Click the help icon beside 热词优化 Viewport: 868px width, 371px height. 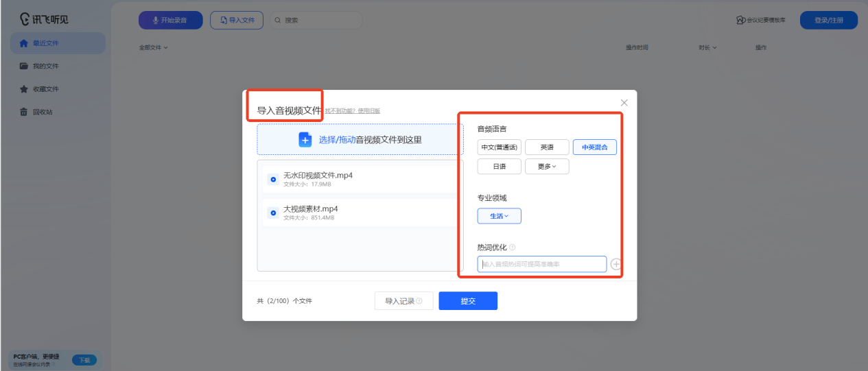(x=513, y=248)
